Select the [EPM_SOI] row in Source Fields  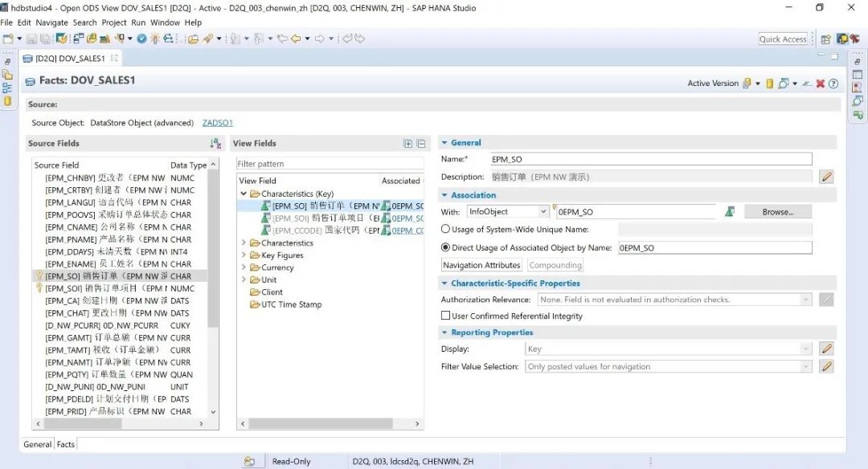[120, 288]
